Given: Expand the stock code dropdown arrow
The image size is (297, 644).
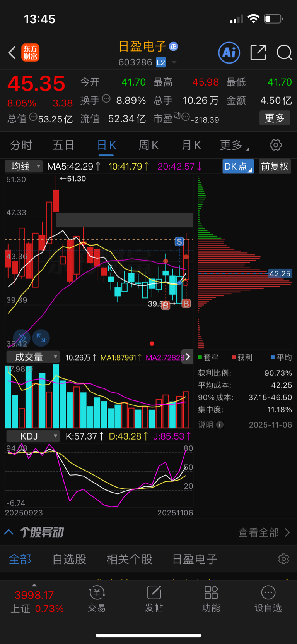Looking at the screenshot, I should tap(174, 62).
